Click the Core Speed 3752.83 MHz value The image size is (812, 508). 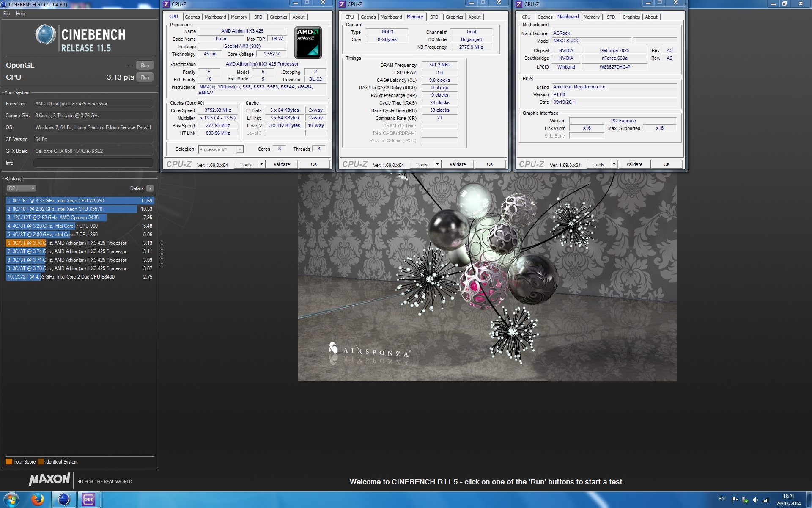click(x=218, y=110)
